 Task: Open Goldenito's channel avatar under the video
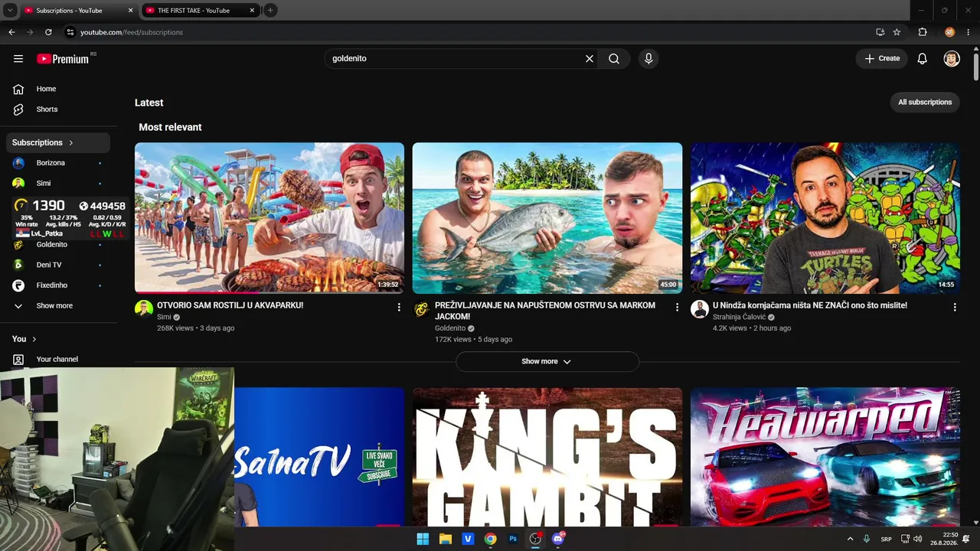(421, 309)
